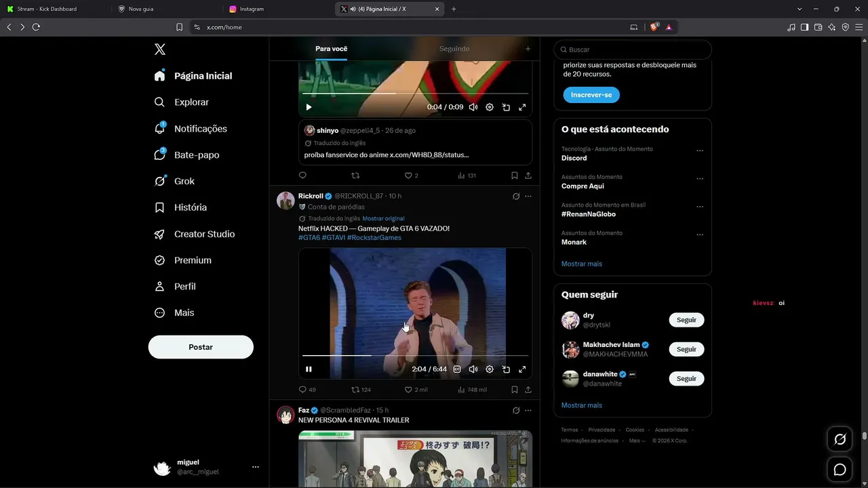The image size is (868, 488).
Task: Open the Brave Shields icon
Action: [x=654, y=27]
